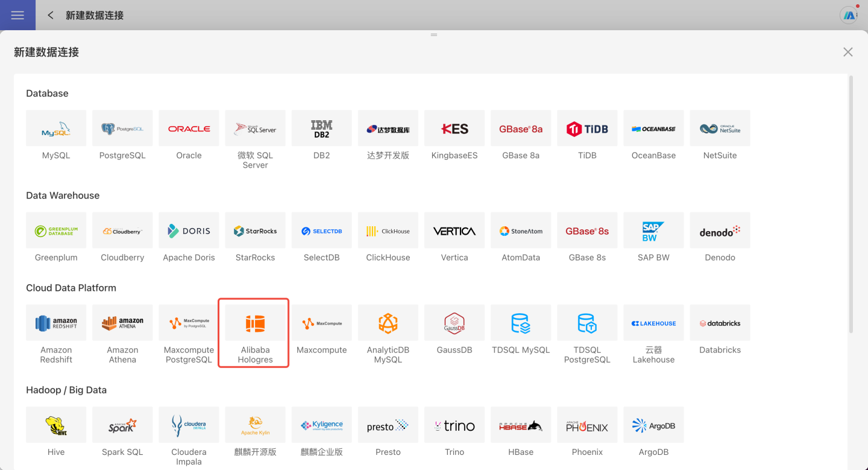Open the user avatar profile menu

click(849, 15)
